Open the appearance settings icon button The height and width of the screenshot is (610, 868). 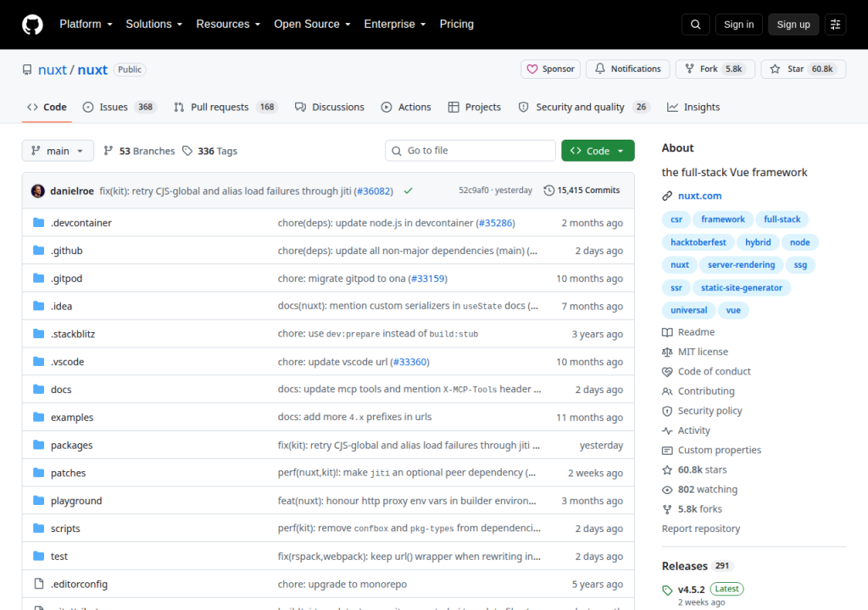pos(835,25)
